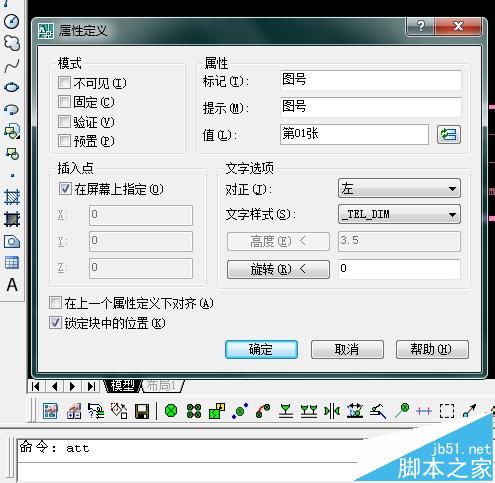
Task: Click the green squares with yellow tag icon
Action: [217, 411]
